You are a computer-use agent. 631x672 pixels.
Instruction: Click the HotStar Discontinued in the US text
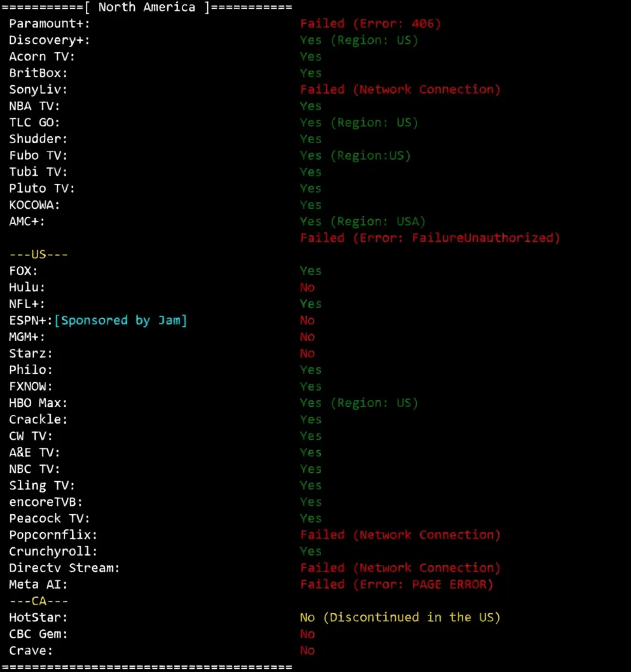click(400, 617)
